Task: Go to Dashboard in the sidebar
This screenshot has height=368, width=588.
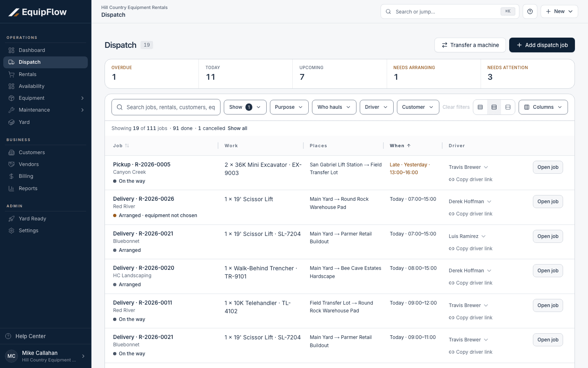Action: (x=45, y=50)
